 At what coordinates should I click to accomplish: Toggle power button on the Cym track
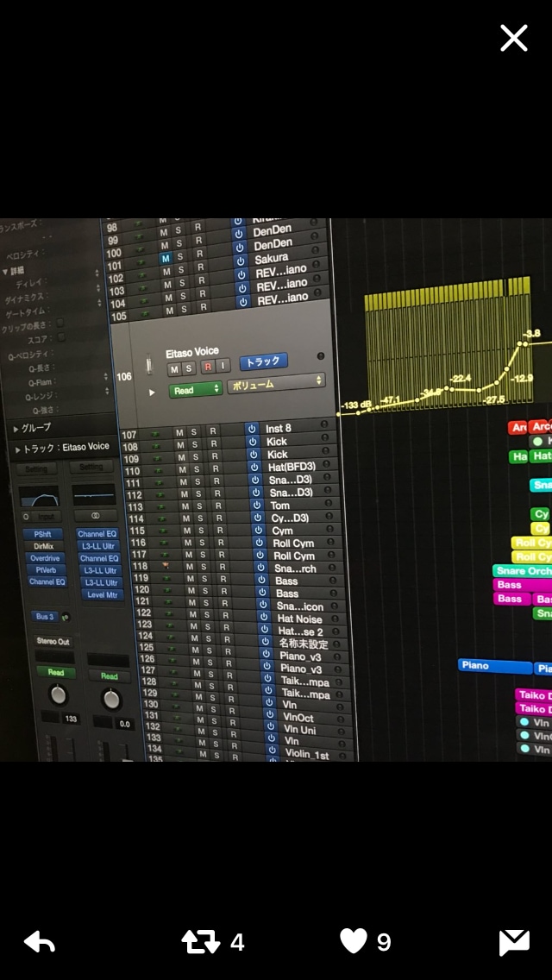click(260, 530)
